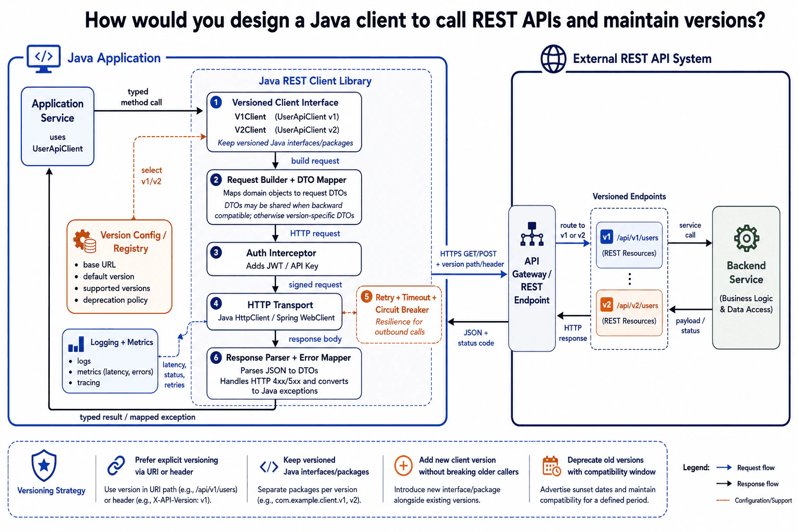Click the 'typed result / mapped exception' label

138,417
